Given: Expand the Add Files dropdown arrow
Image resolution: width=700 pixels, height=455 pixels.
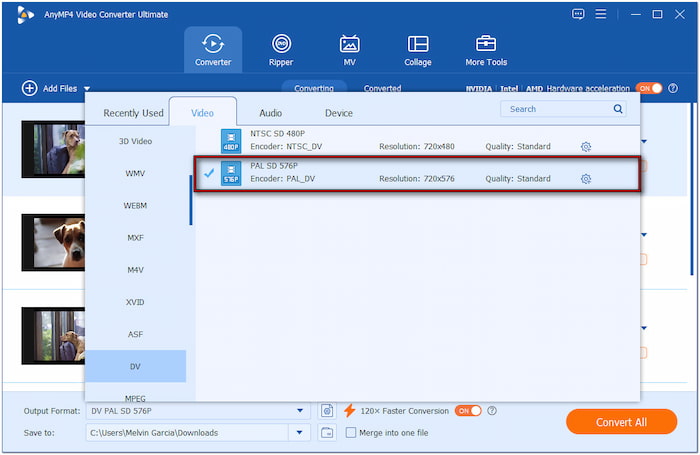Looking at the screenshot, I should (x=87, y=89).
